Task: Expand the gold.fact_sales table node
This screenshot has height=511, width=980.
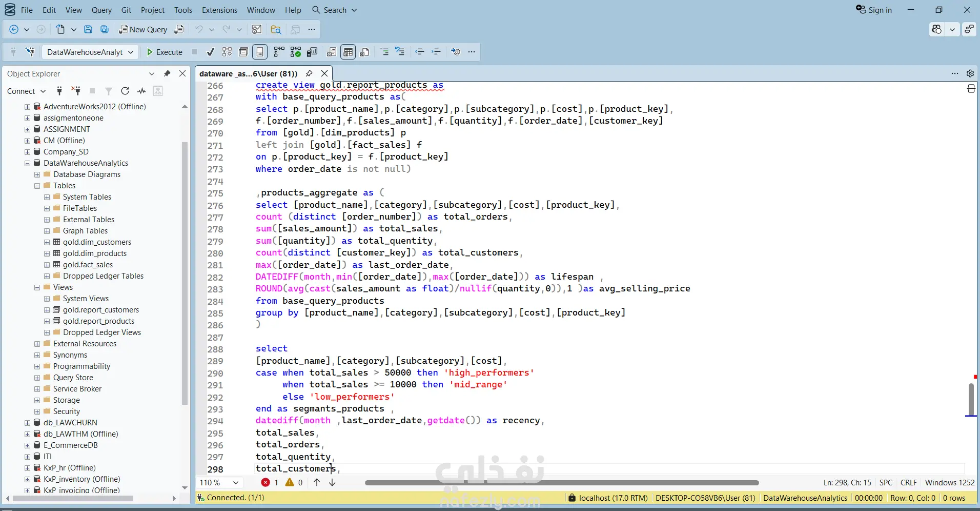Action: [x=47, y=265]
